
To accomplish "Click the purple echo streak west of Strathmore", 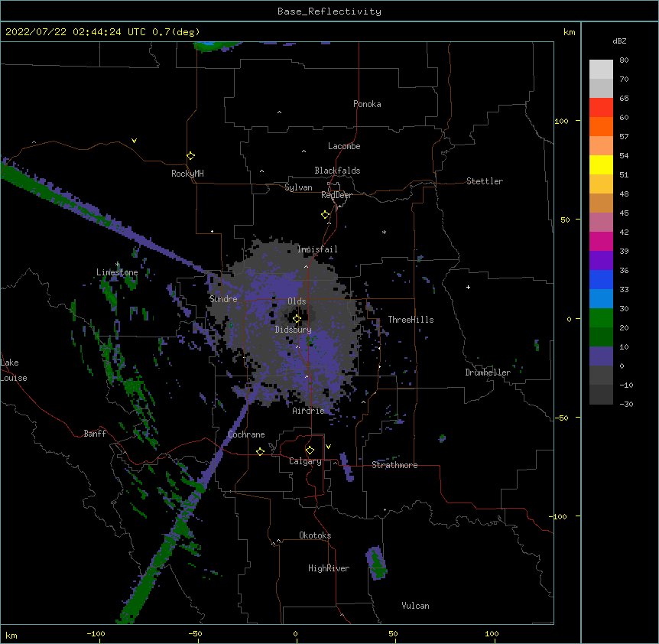I will coord(347,467).
